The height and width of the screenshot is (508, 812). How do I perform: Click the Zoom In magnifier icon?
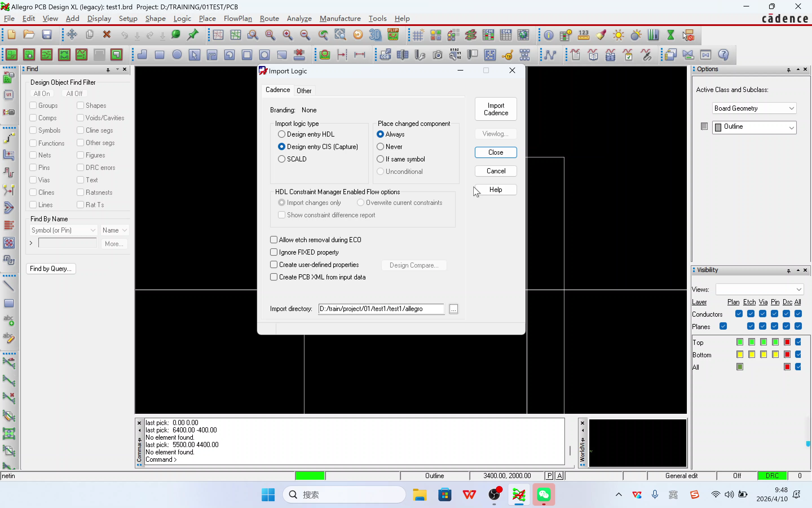click(288, 35)
